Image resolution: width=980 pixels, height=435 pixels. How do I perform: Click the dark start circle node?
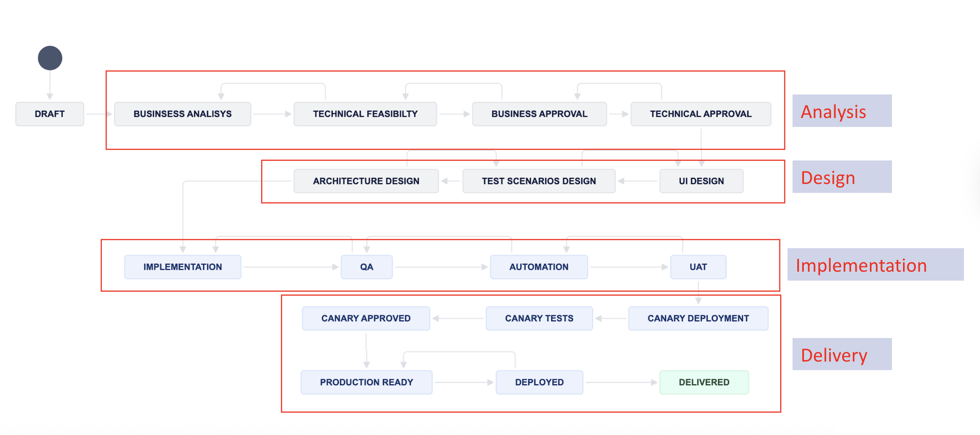[50, 58]
